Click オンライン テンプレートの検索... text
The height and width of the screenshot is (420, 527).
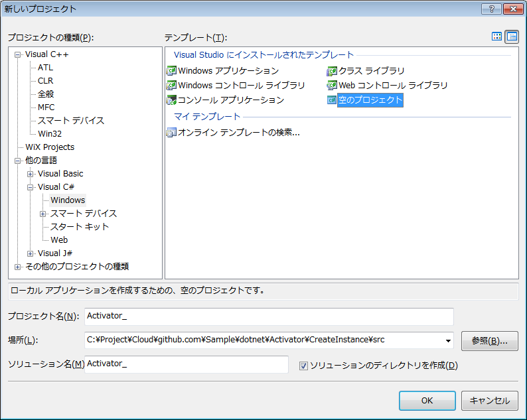pos(239,133)
